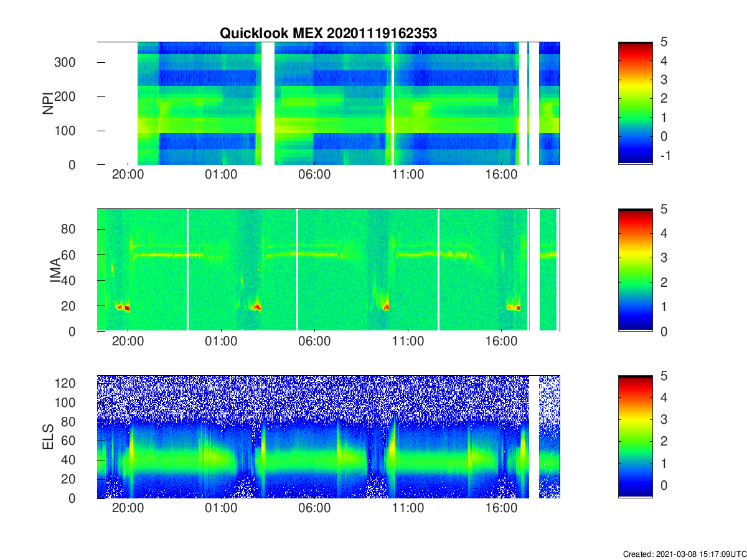This screenshot has width=747, height=560.
Task: Click the colorbar beside the NPI panel
Action: tap(636, 103)
